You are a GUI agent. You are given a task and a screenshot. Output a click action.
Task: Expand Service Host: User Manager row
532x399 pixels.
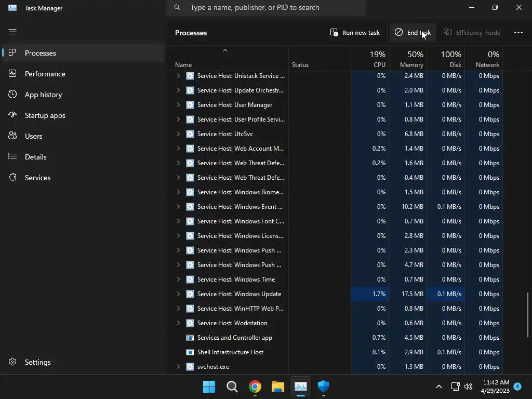pyautogui.click(x=178, y=105)
